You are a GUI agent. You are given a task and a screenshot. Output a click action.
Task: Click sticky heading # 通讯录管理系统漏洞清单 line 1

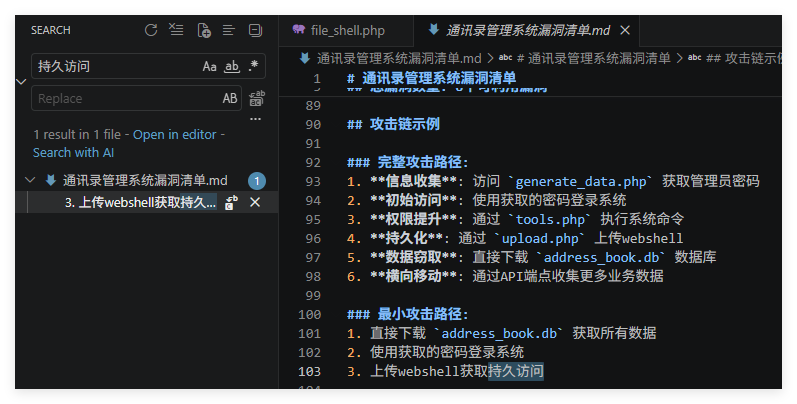(432, 78)
